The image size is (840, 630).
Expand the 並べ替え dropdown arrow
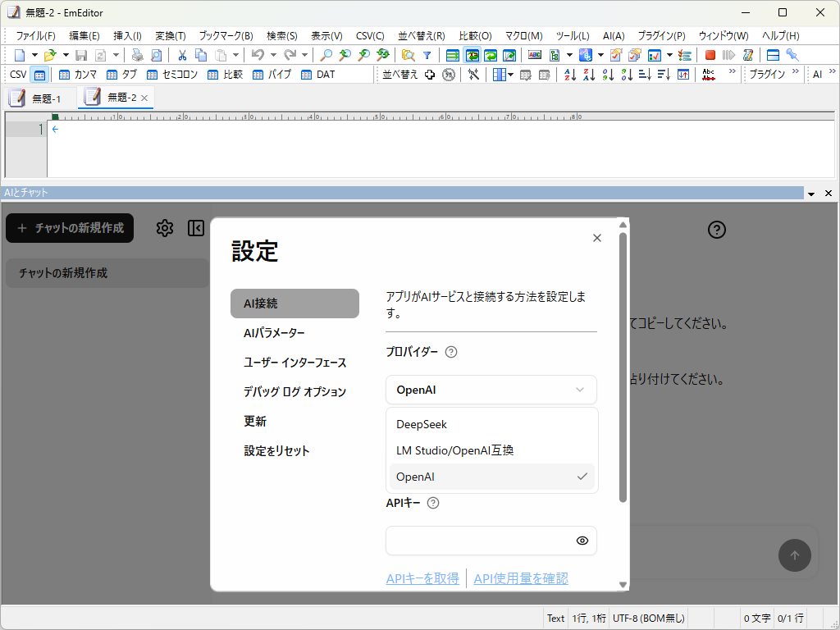(x=509, y=74)
